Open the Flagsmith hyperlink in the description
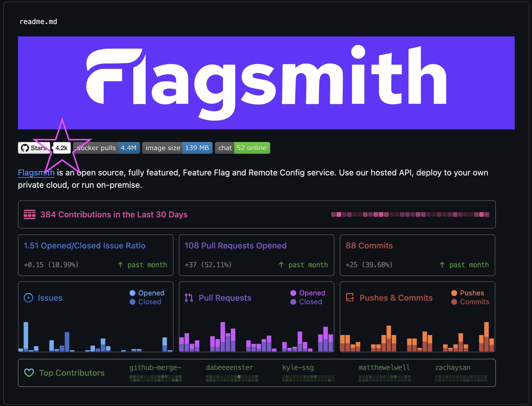532x406 pixels. [x=36, y=172]
